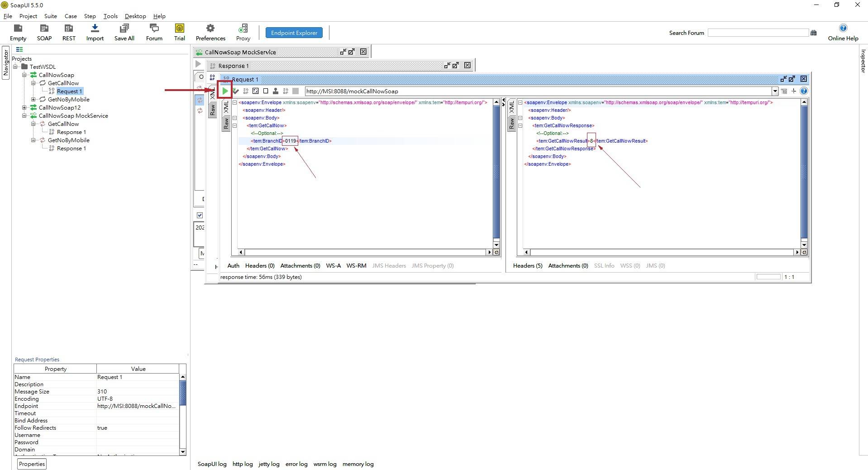The width and height of the screenshot is (868, 470).
Task: Click the WSDL definition icon near endpoint
Action: pos(784,91)
